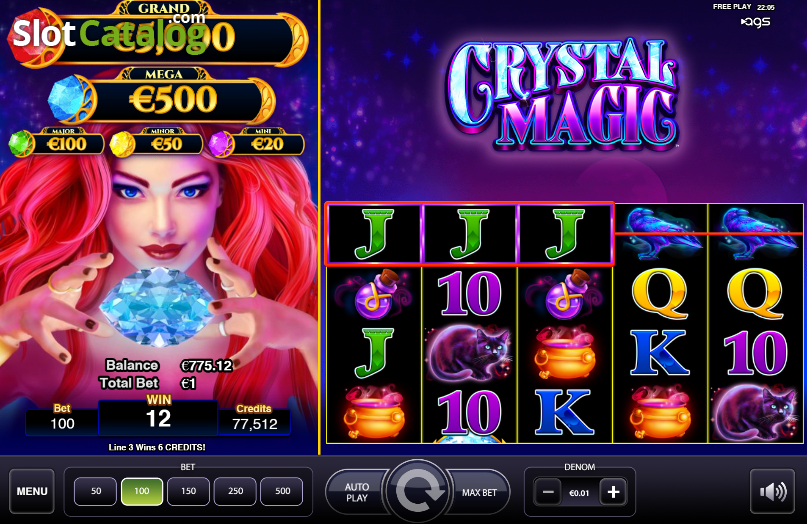Click the blue Mega jackpot gem
This screenshot has width=807, height=524.
pyautogui.click(x=71, y=98)
